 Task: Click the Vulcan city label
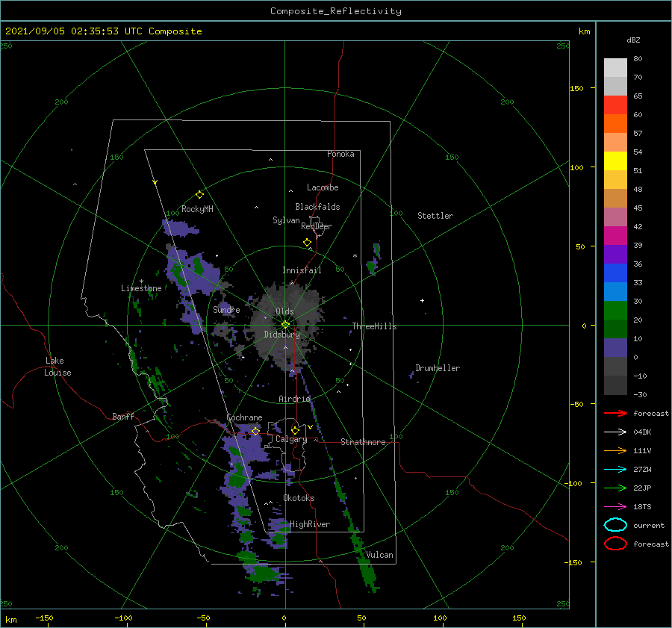379,555
